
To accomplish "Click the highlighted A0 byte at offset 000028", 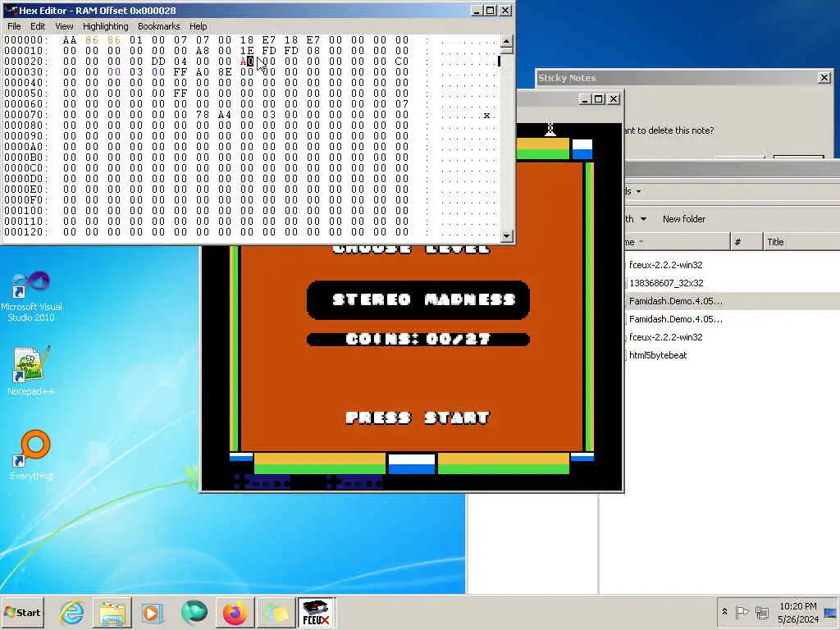I will 247,62.
